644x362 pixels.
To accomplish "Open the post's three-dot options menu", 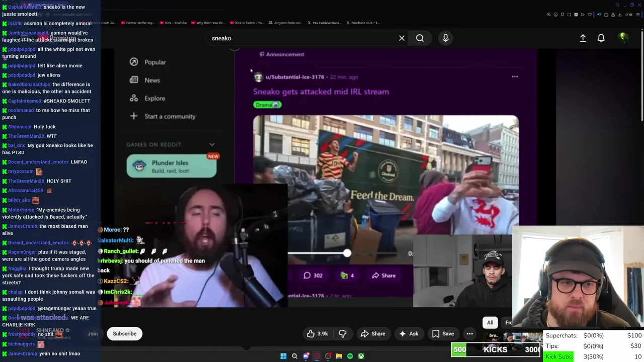I will click(515, 77).
